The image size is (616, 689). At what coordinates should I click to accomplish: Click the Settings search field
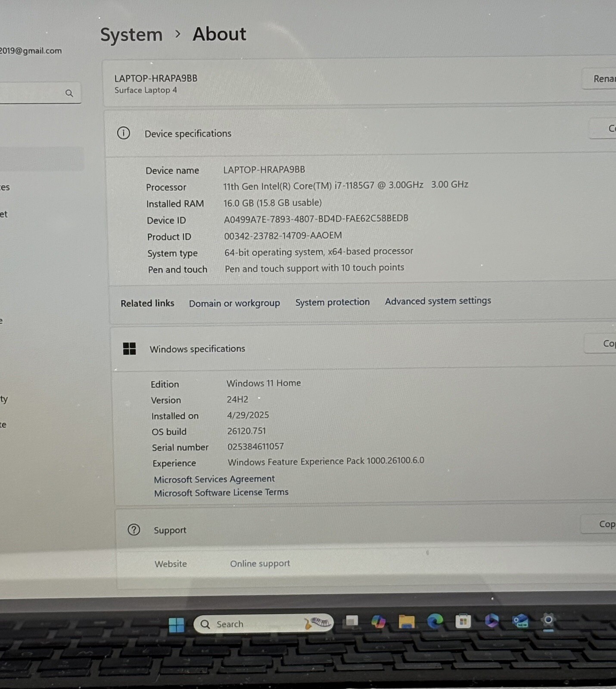40,93
